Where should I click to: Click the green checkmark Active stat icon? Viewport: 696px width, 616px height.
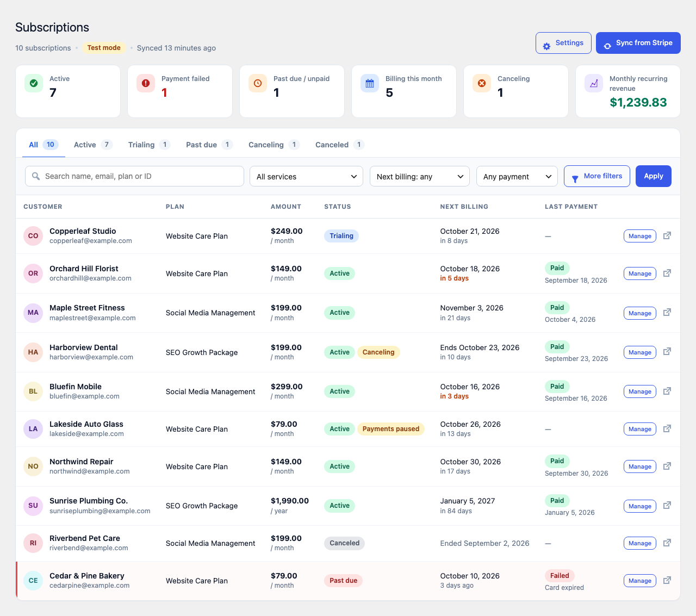pyautogui.click(x=34, y=83)
